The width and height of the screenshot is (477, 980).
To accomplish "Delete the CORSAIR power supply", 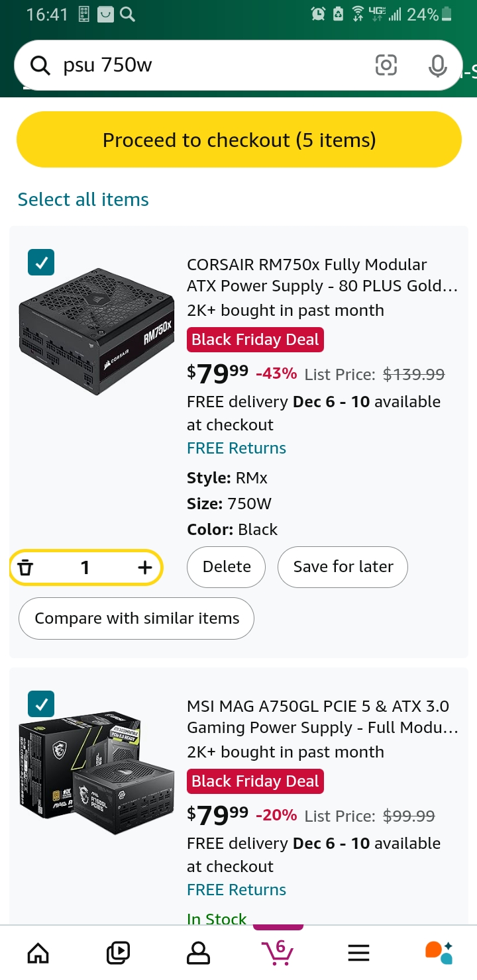I will tap(227, 567).
